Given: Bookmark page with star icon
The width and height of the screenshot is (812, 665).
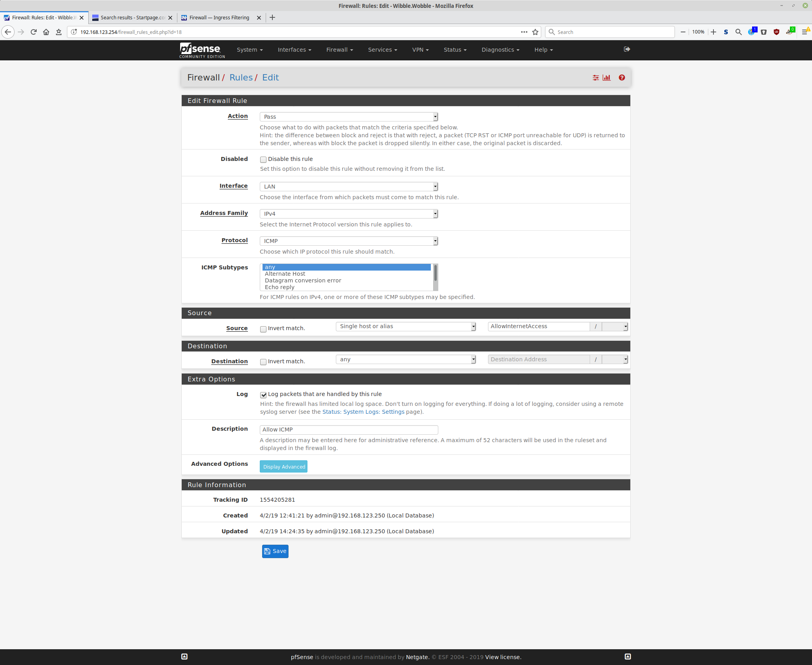Looking at the screenshot, I should (535, 32).
